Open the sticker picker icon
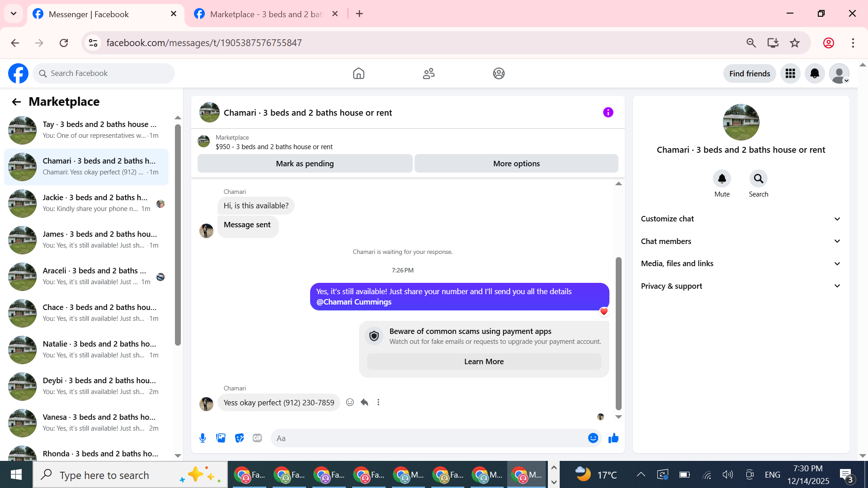This screenshot has height=488, width=868. (x=239, y=438)
